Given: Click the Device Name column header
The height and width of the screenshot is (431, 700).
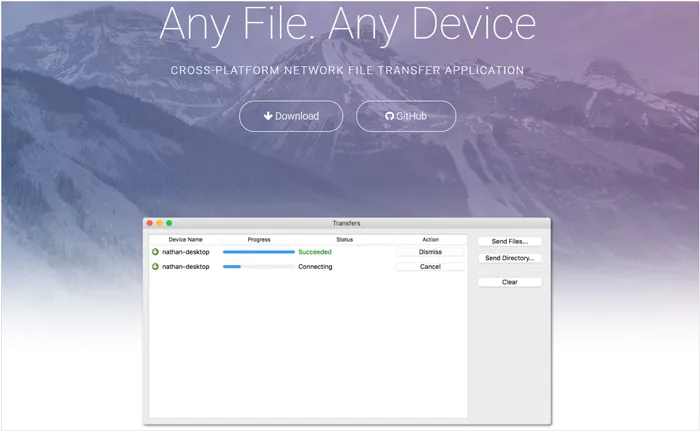Looking at the screenshot, I should (x=185, y=239).
